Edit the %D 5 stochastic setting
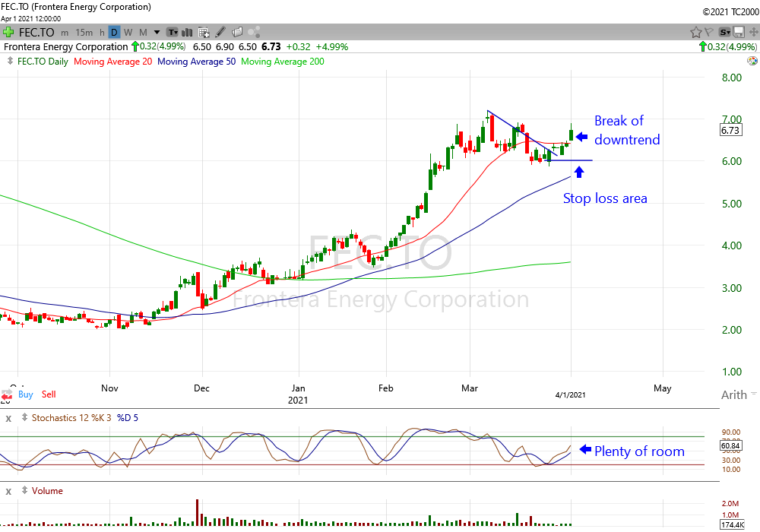This screenshot has width=760, height=532. (128, 418)
